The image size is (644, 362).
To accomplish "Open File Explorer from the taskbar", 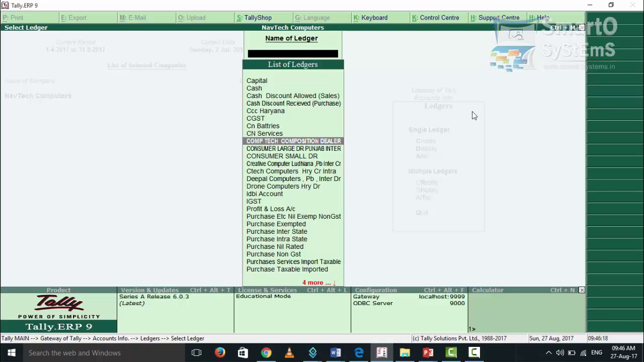I will point(405,352).
